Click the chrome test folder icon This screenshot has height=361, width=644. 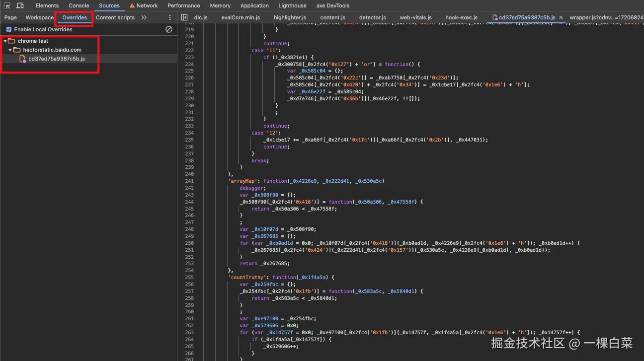11,41
